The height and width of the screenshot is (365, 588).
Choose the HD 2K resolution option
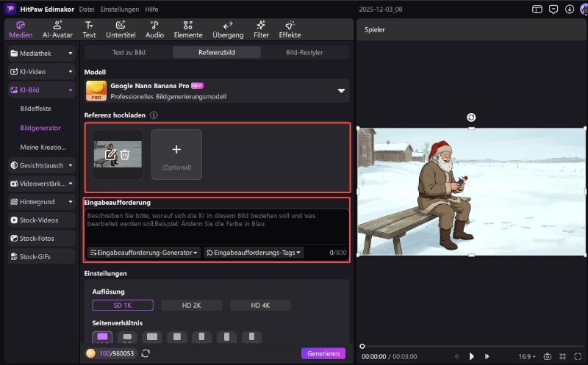click(192, 306)
